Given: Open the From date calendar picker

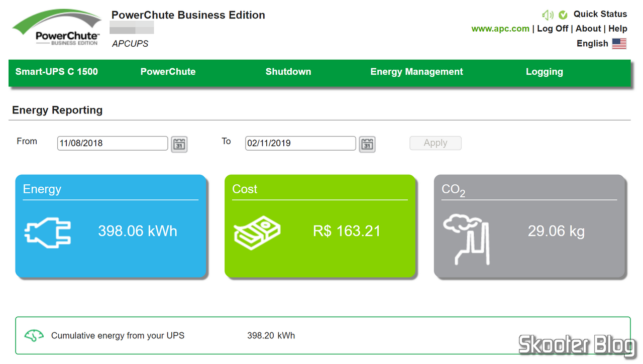Looking at the screenshot, I should 179,144.
